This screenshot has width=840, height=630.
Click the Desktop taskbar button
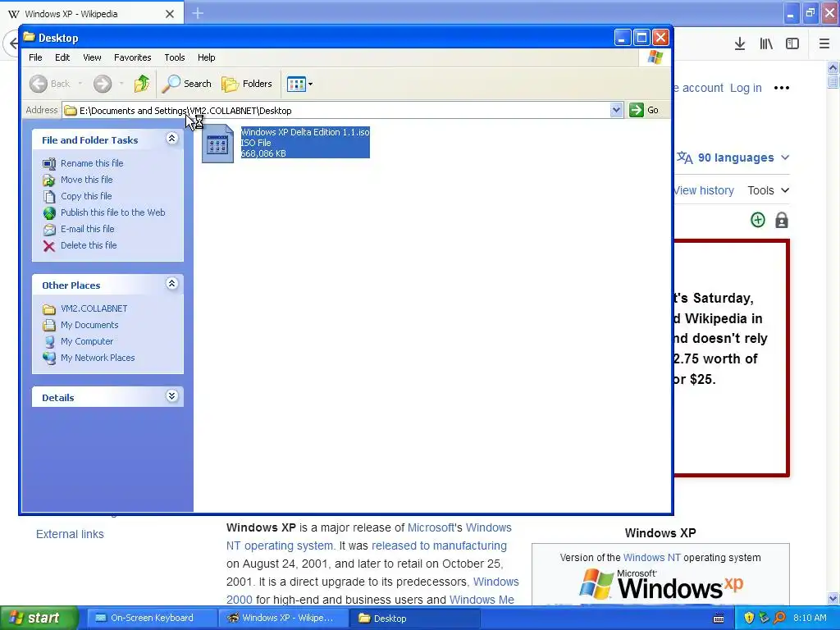pyautogui.click(x=414, y=619)
